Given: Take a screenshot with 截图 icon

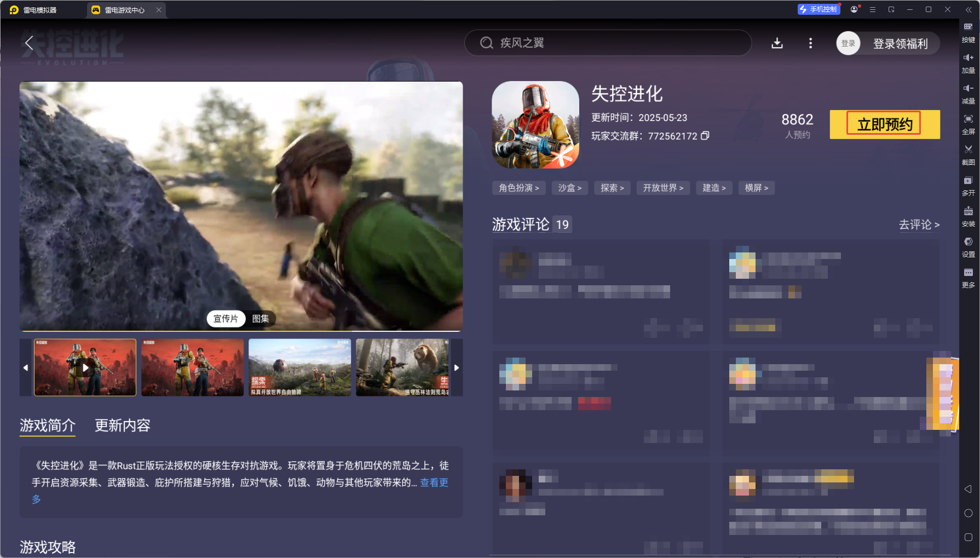Looking at the screenshot, I should (969, 155).
